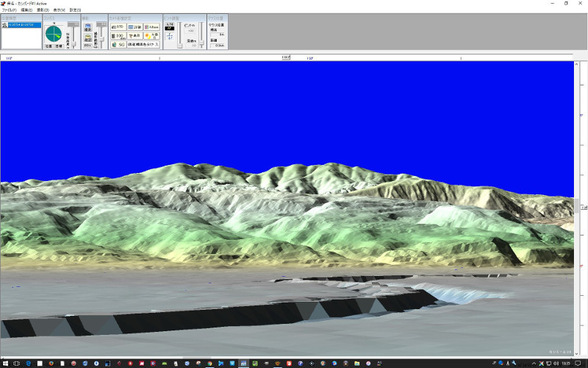
Task: Click the sun and moon settings icon
Action: (x=152, y=35)
